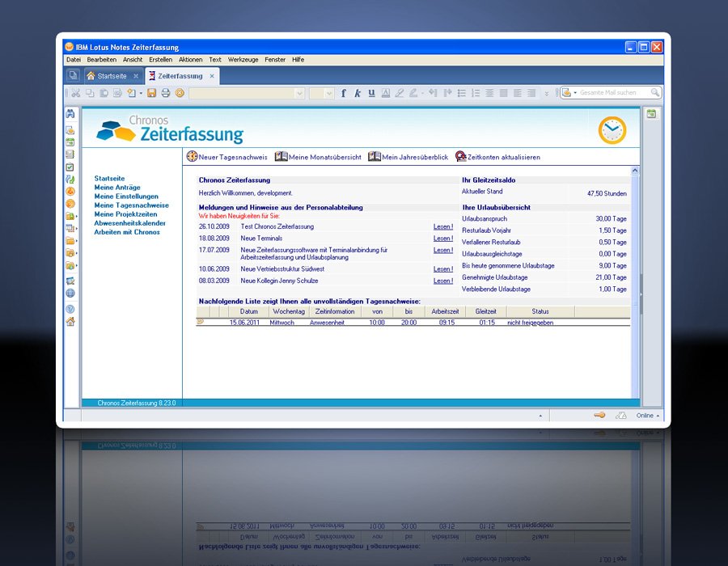Open the Calendar bookmark icon in sidebar
The height and width of the screenshot is (566, 728).
pyautogui.click(x=70, y=142)
